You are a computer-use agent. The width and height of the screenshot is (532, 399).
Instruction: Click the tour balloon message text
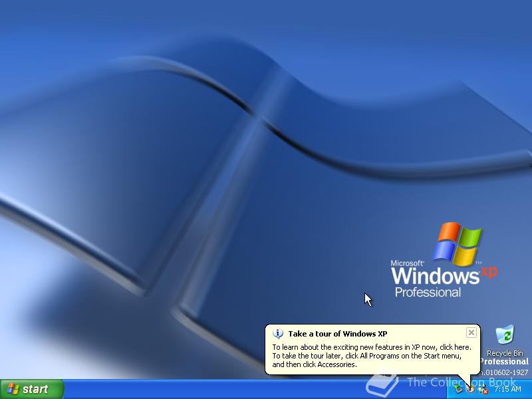(x=372, y=356)
